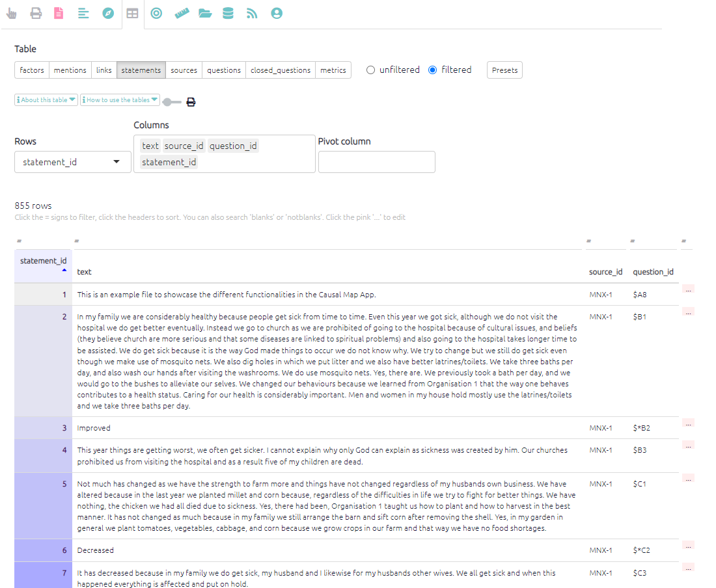Click the Pivot column input field
Viewport: 716px width, 588px height.
click(376, 162)
